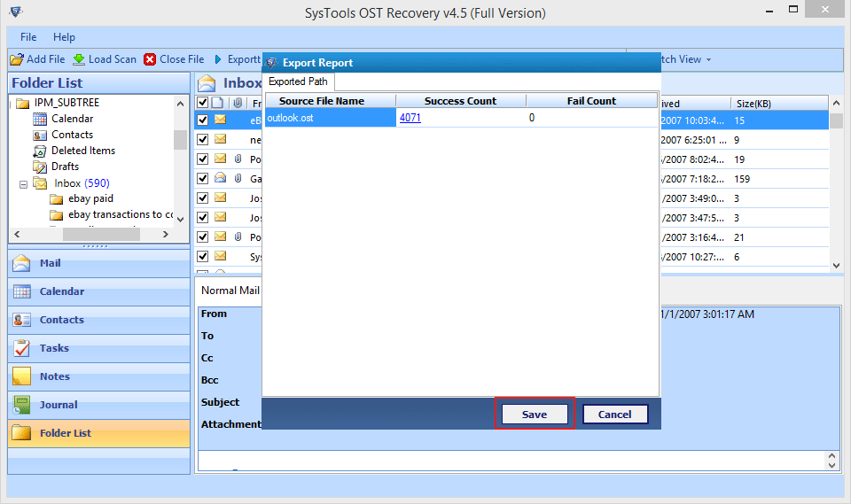This screenshot has width=851, height=504.
Task: Open the Switch View dropdown arrow
Action: click(x=708, y=59)
